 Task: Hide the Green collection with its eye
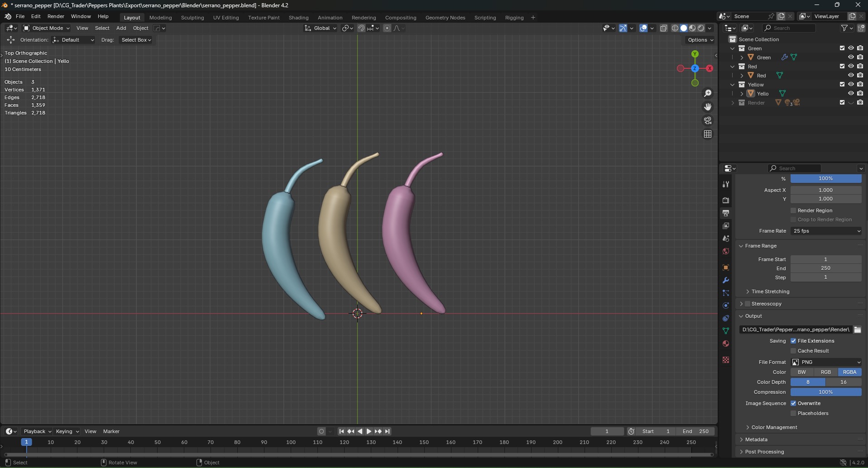pyautogui.click(x=851, y=48)
